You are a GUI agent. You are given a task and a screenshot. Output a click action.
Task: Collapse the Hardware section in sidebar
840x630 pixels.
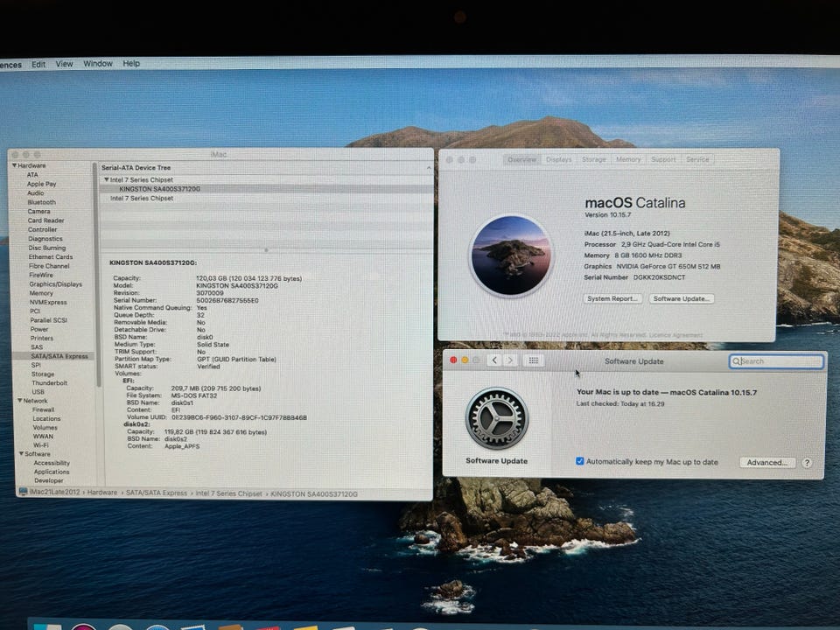14,165
